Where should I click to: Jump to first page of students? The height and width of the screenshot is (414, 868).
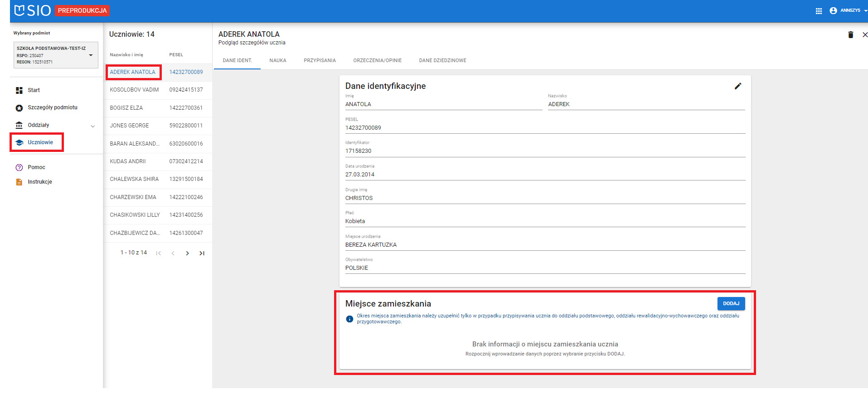tap(158, 253)
